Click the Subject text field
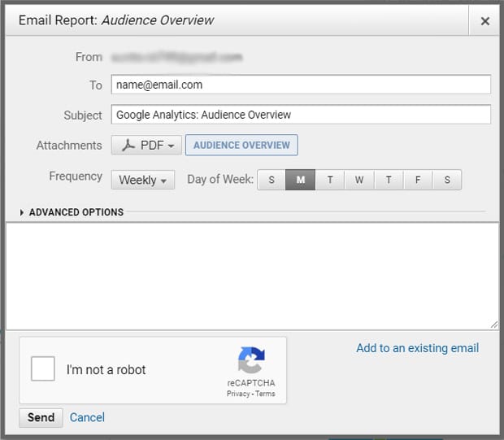This screenshot has height=440, width=504. (x=301, y=114)
